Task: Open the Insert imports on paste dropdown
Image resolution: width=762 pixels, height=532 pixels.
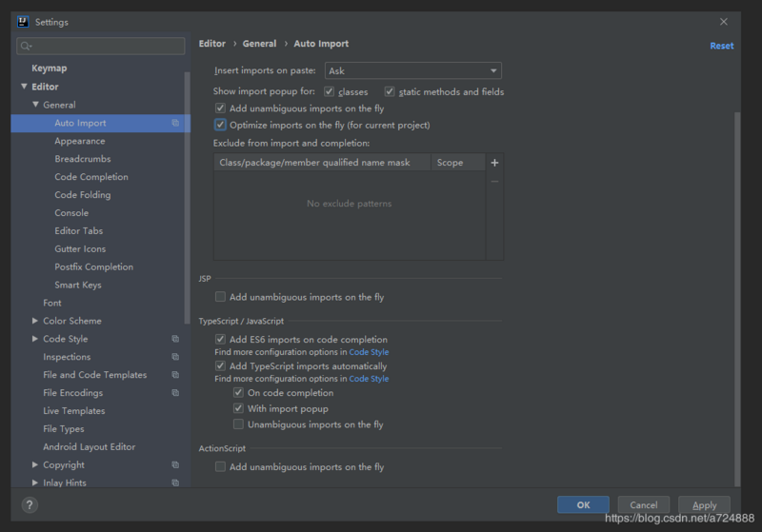Action: (413, 70)
